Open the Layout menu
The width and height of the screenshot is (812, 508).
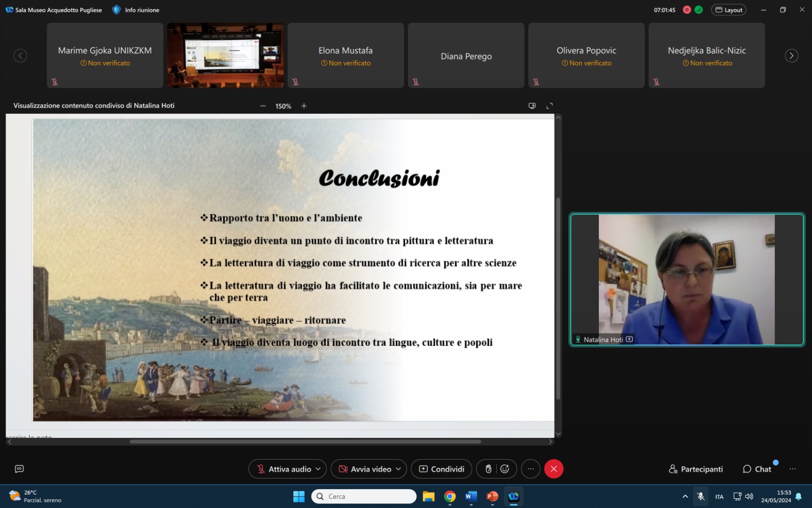(x=728, y=10)
